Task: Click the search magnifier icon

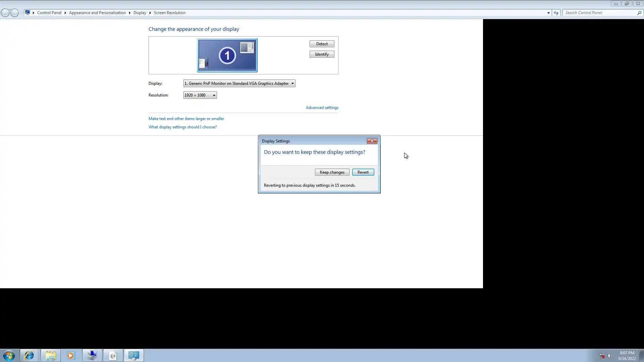Action: [639, 13]
